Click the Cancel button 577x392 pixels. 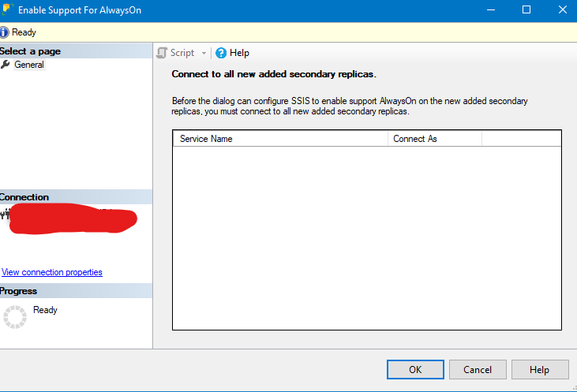(478, 369)
